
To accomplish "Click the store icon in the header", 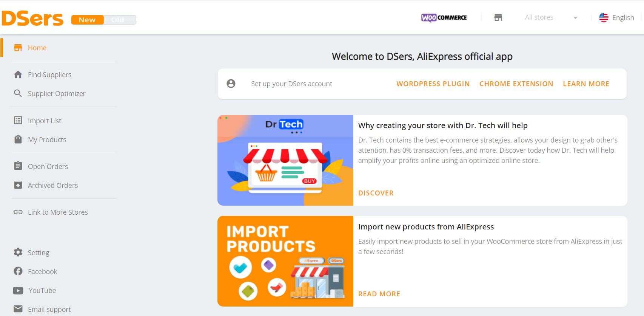I will [498, 17].
